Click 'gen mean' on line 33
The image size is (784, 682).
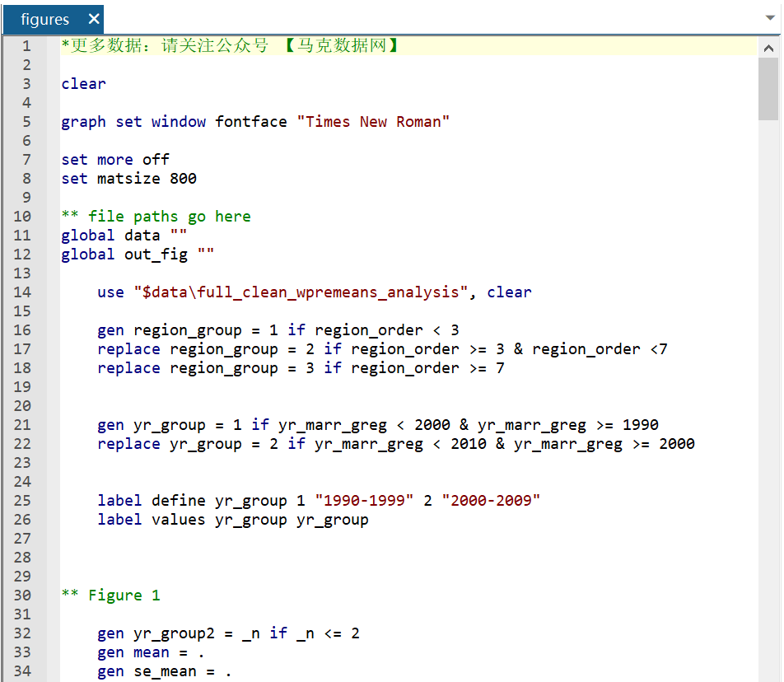point(133,652)
